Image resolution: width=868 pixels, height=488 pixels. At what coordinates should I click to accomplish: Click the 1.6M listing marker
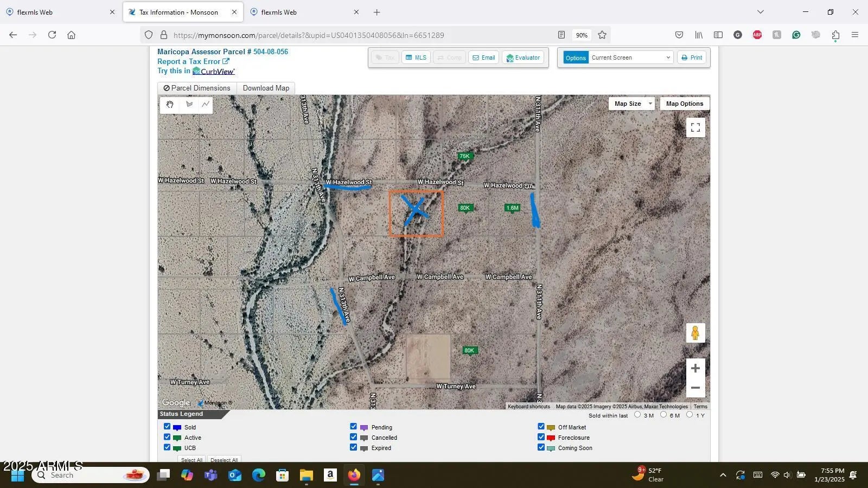(x=512, y=208)
